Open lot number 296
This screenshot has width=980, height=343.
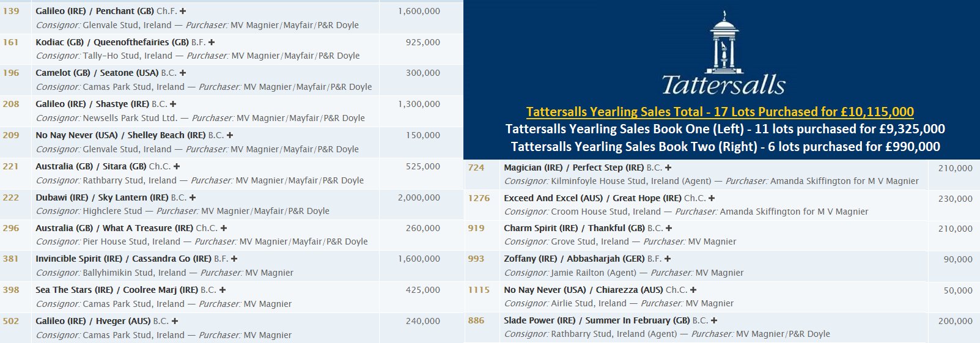pos(11,229)
